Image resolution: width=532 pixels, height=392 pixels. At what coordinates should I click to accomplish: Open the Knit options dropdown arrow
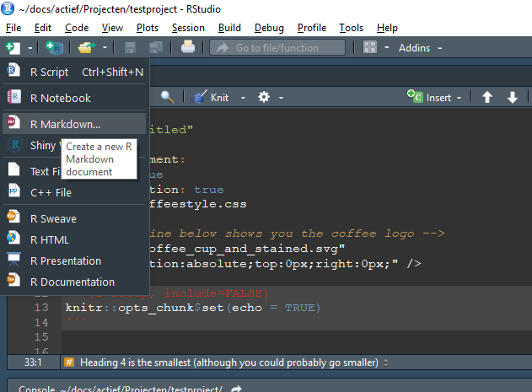(243, 98)
